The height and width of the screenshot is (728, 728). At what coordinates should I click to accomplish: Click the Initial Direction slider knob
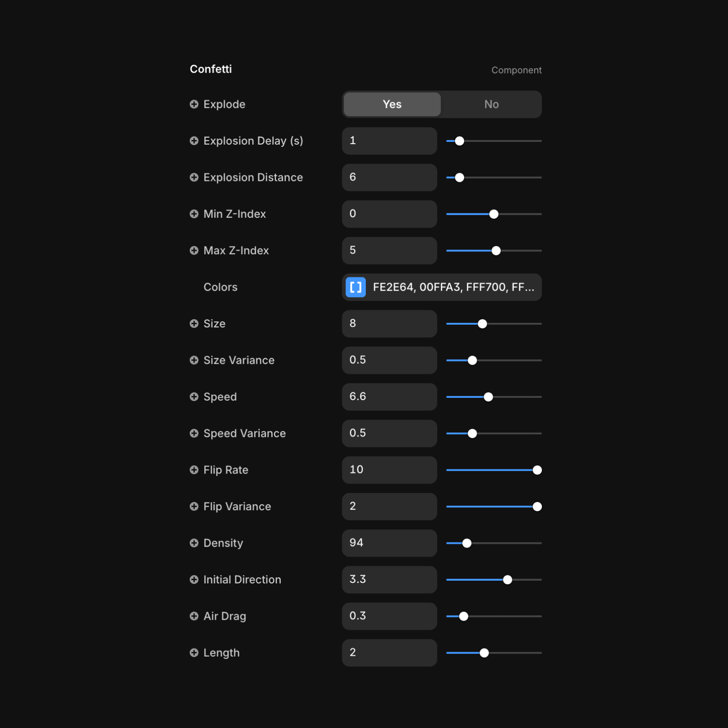tap(507, 580)
